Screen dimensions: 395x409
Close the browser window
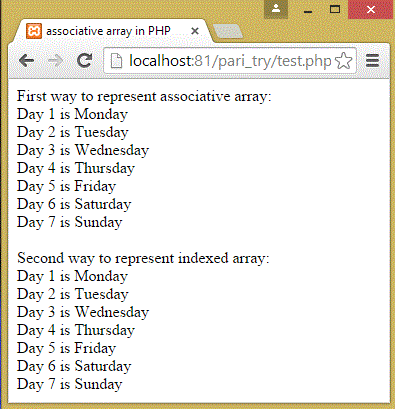point(371,9)
